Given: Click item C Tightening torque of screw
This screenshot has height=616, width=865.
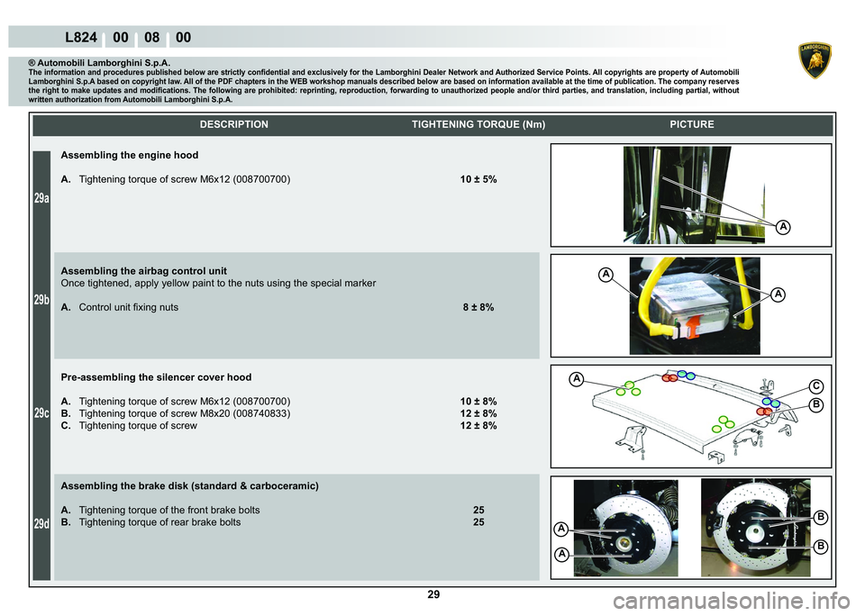Looking at the screenshot, I should pos(129,426).
